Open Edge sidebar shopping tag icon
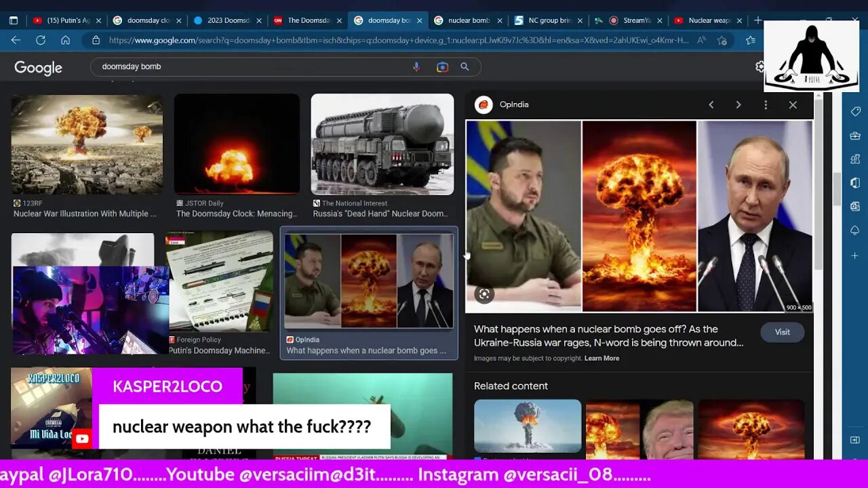The height and width of the screenshot is (488, 868). [x=855, y=112]
